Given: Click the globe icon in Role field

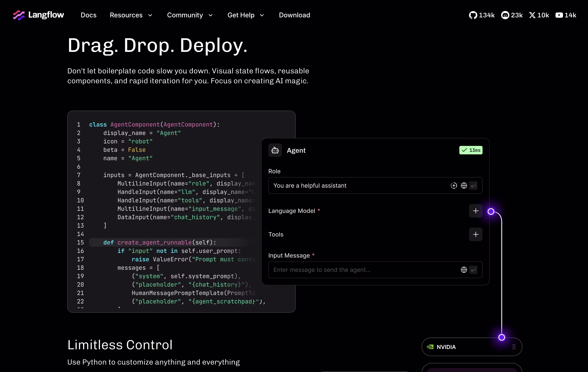Looking at the screenshot, I should [464, 186].
